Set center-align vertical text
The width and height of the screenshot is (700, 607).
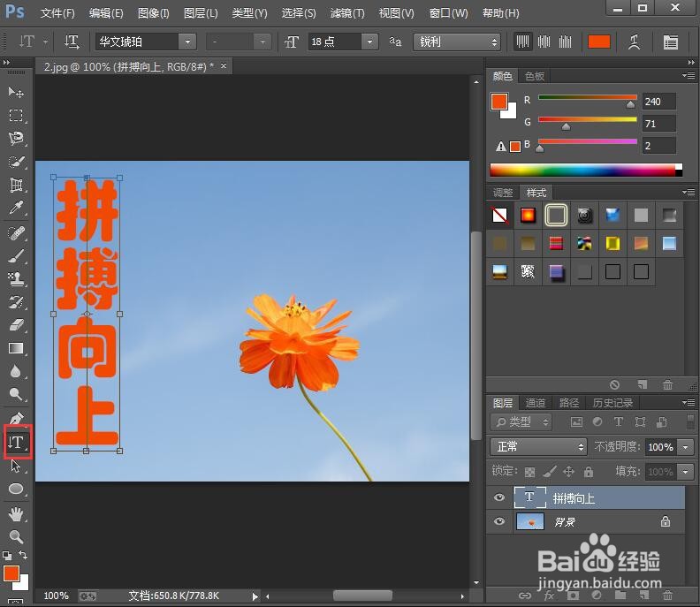[x=544, y=42]
